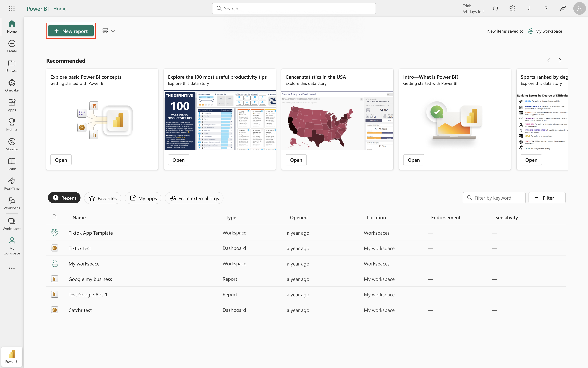Image resolution: width=588 pixels, height=368 pixels.
Task: Open Explore basic Power BI concepts card
Action: pyautogui.click(x=61, y=160)
